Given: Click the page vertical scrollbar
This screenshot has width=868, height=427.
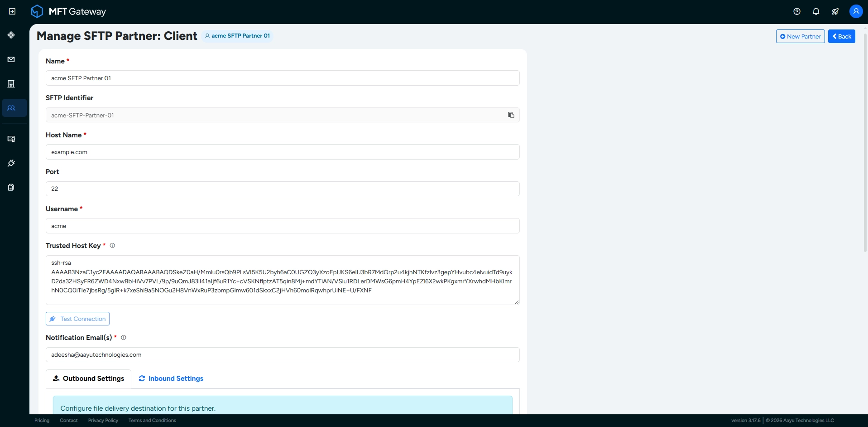Looking at the screenshot, I should pos(865,142).
